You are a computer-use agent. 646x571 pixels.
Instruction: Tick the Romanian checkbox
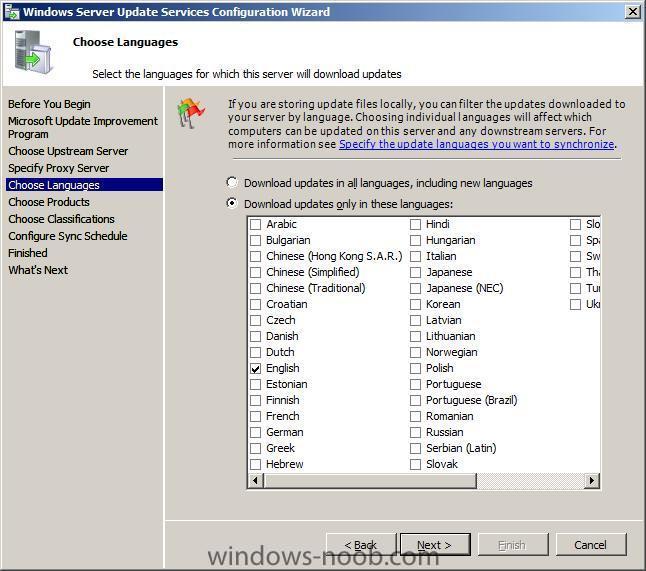415,417
